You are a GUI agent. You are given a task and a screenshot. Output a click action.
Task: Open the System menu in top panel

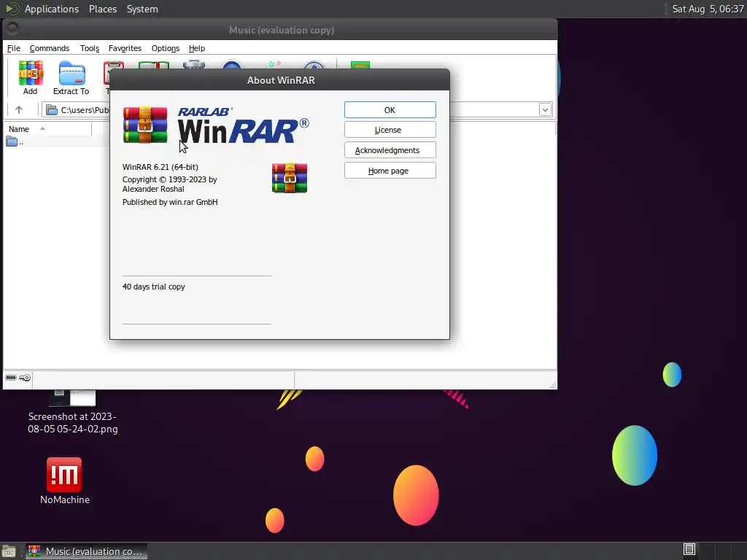point(142,9)
